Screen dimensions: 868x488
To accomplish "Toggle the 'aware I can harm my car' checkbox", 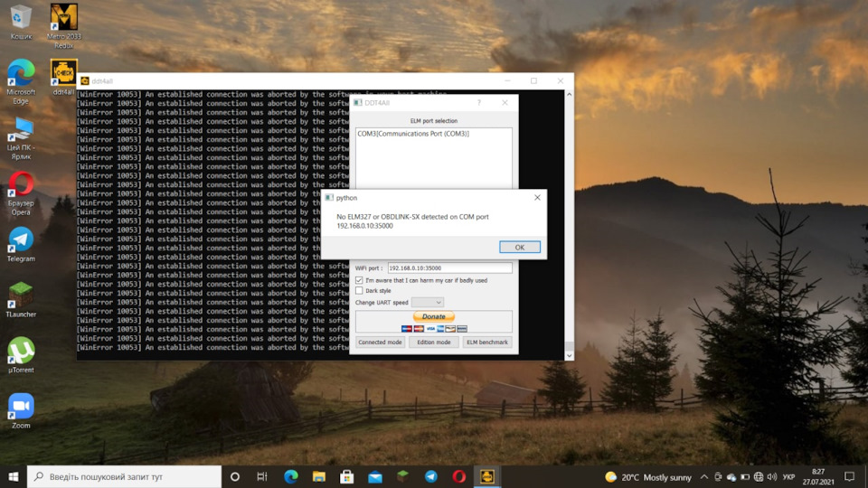I will click(x=359, y=280).
